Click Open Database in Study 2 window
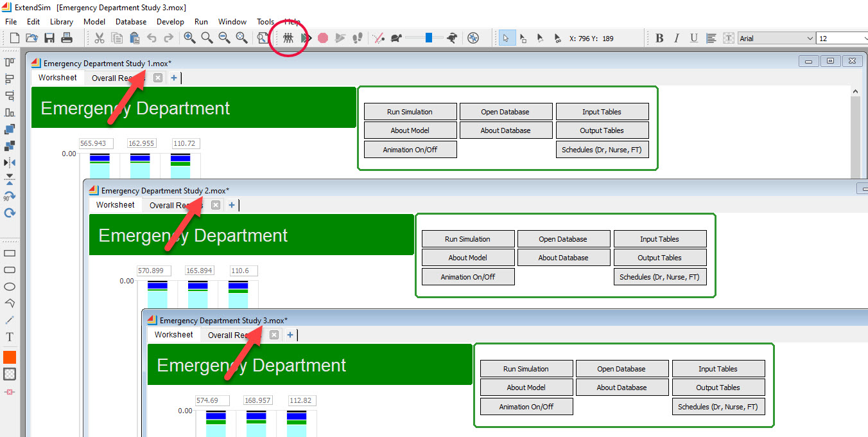This screenshot has height=437, width=868. pyautogui.click(x=564, y=238)
